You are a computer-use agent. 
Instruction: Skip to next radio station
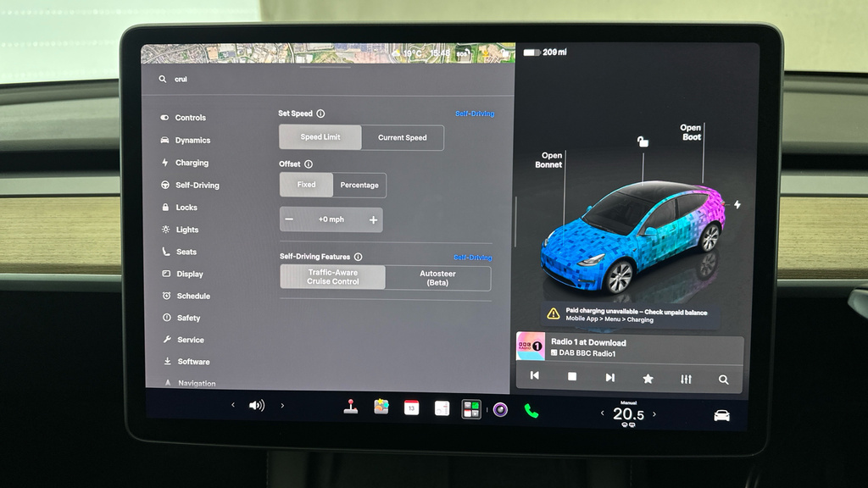(x=610, y=377)
